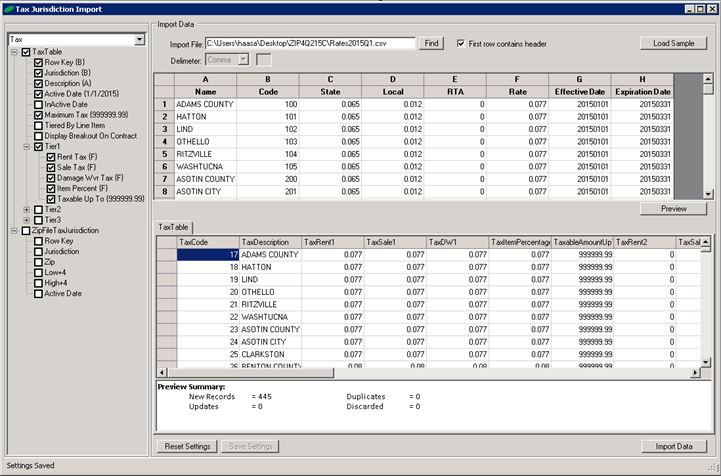Toggle the 'First row contains header' checkbox
The image size is (721, 476).
click(461, 44)
